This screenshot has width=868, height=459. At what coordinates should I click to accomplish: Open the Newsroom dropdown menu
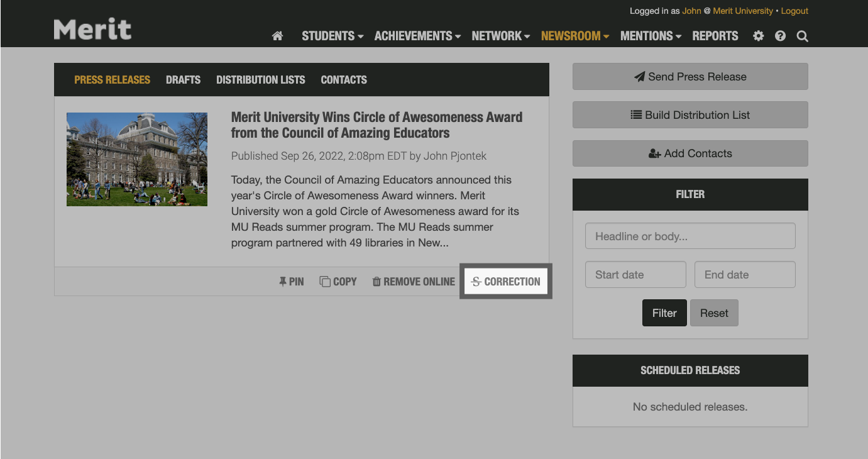[574, 36]
